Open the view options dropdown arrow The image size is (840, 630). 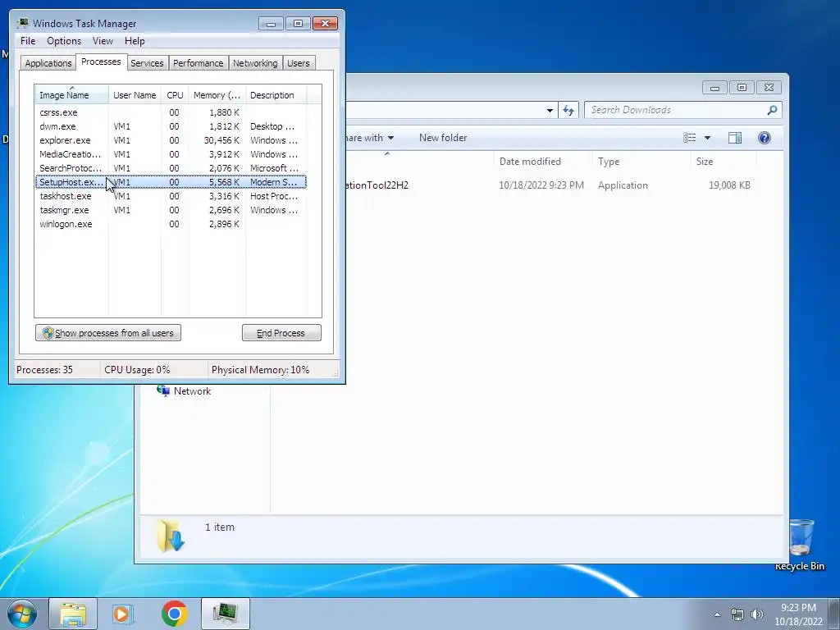click(x=707, y=138)
